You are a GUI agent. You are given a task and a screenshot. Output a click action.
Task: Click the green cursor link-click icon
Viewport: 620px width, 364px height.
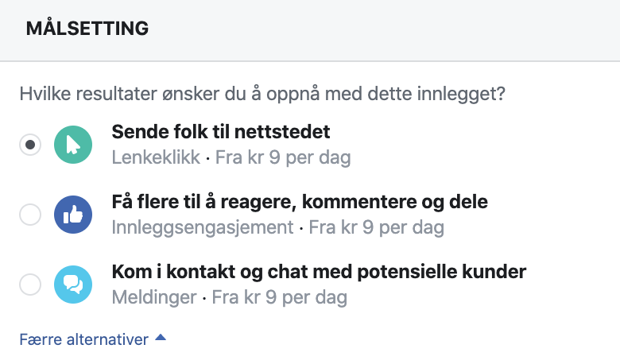73,145
